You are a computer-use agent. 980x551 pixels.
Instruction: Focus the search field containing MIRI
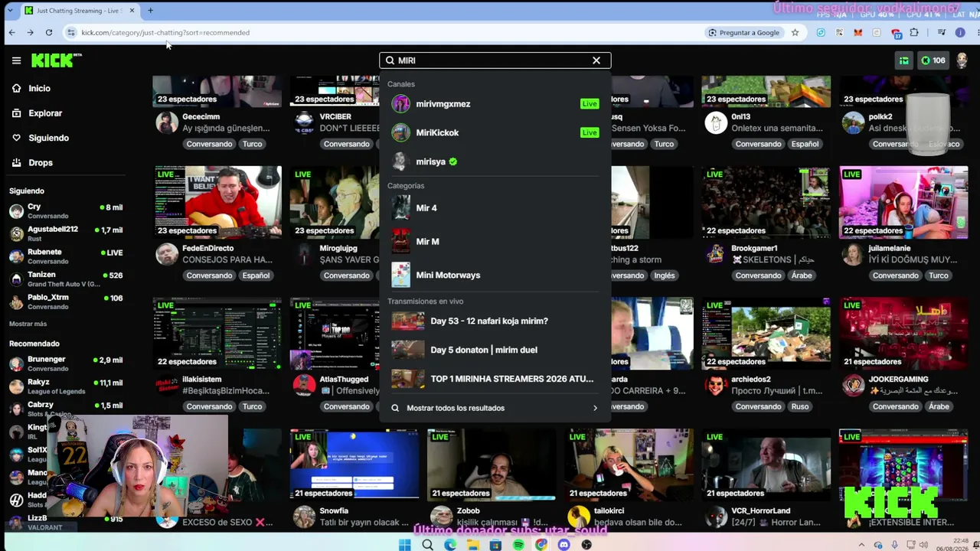click(x=495, y=60)
